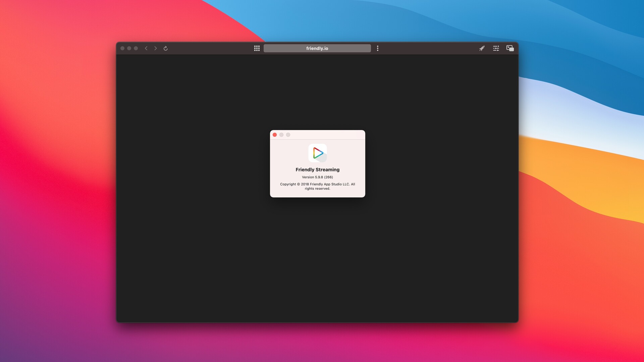The width and height of the screenshot is (644, 362).
Task: Close the main Friendly browser window
Action: click(x=122, y=48)
